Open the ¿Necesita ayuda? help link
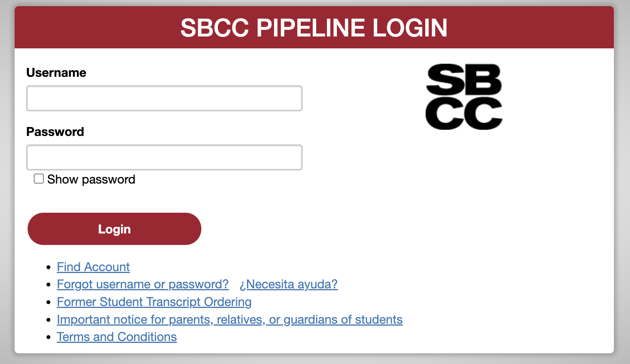The width and height of the screenshot is (630, 364). (x=288, y=284)
